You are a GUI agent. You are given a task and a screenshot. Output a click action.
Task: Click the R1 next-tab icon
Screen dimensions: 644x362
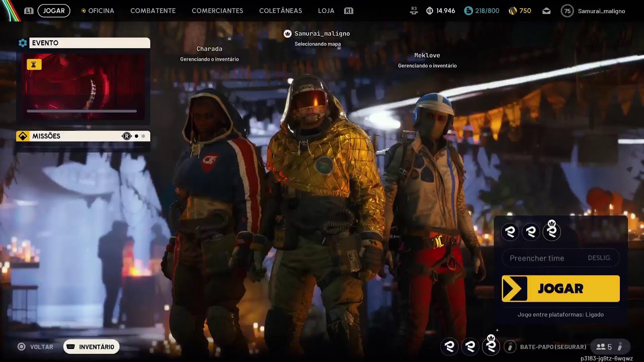click(x=348, y=11)
